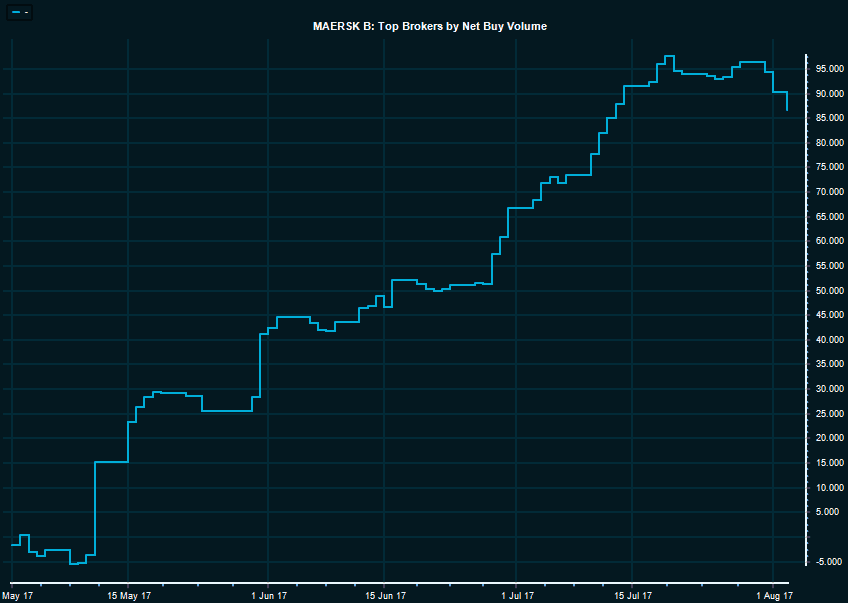Click the blue series legend swatch
The height and width of the screenshot is (603, 848).
(15, 12)
